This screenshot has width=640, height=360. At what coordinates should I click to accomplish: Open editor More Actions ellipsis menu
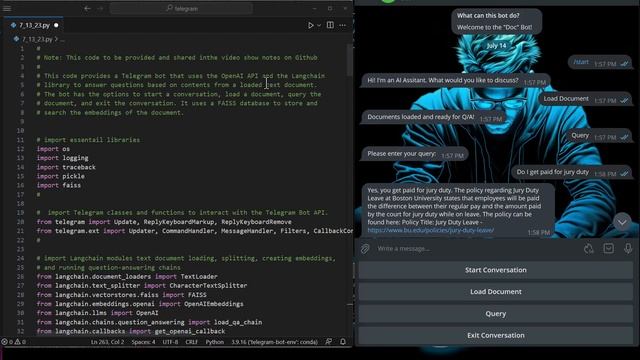click(x=342, y=25)
